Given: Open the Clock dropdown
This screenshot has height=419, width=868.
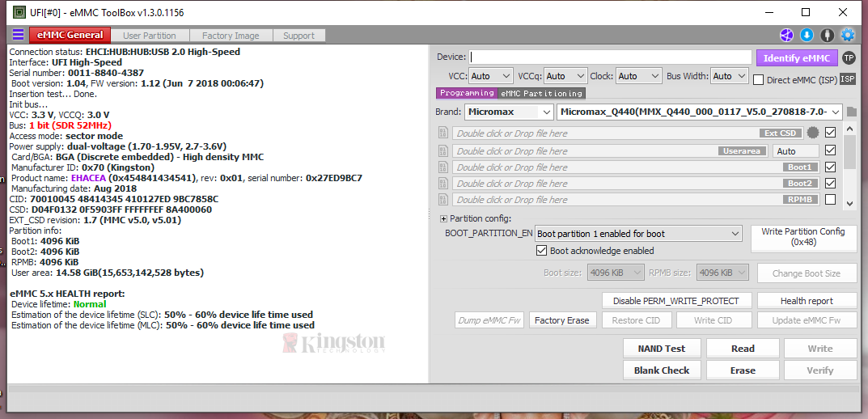Looking at the screenshot, I should coord(639,76).
